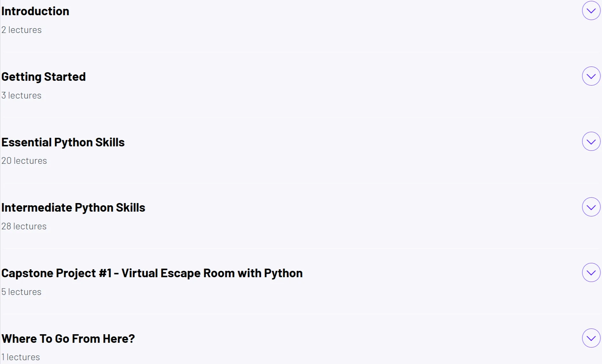Click the 5 lectures label under Capstone Project
The image size is (602, 364).
(x=21, y=292)
